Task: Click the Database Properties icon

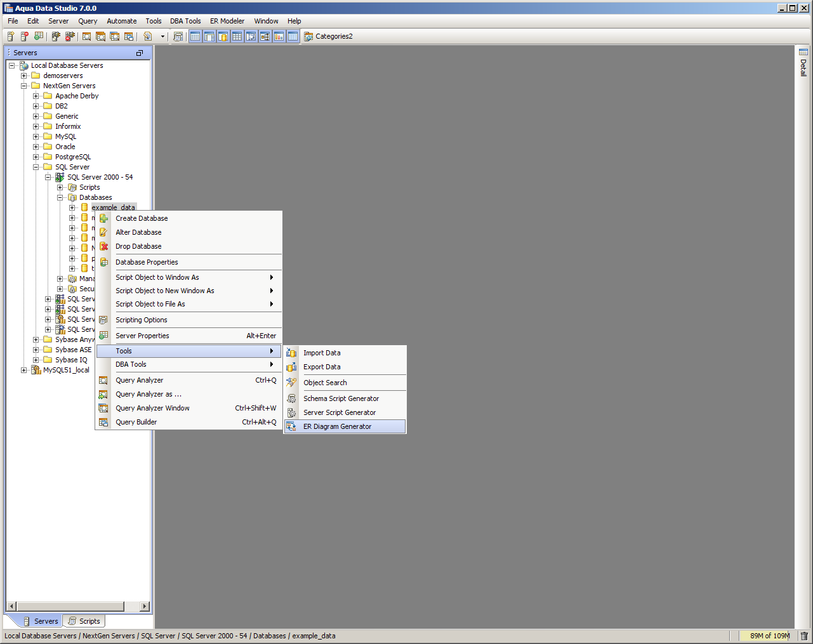Action: [103, 262]
